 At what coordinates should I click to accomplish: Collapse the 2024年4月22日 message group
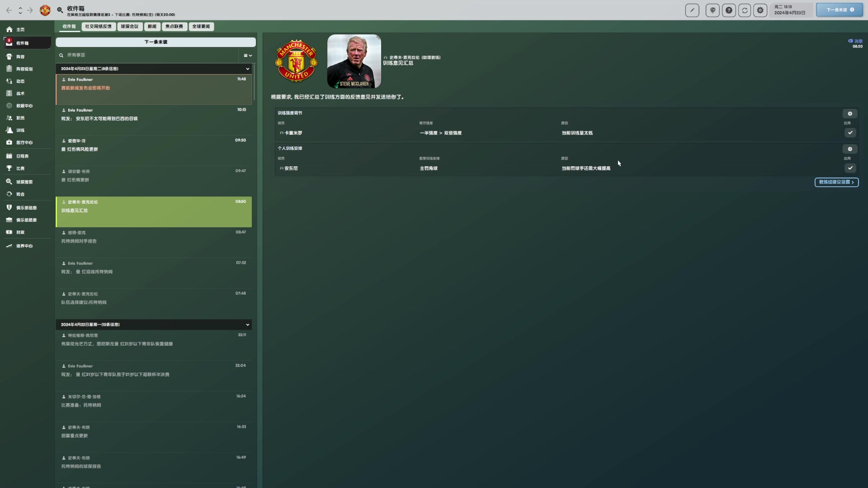(247, 324)
